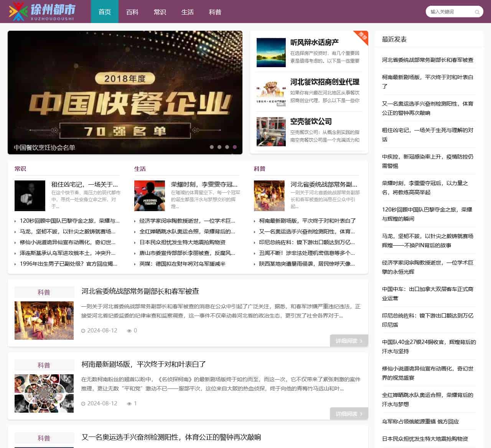Click the 中国快餐企业 carousel banner
Viewport: 491px width, 448px height.
125,92
